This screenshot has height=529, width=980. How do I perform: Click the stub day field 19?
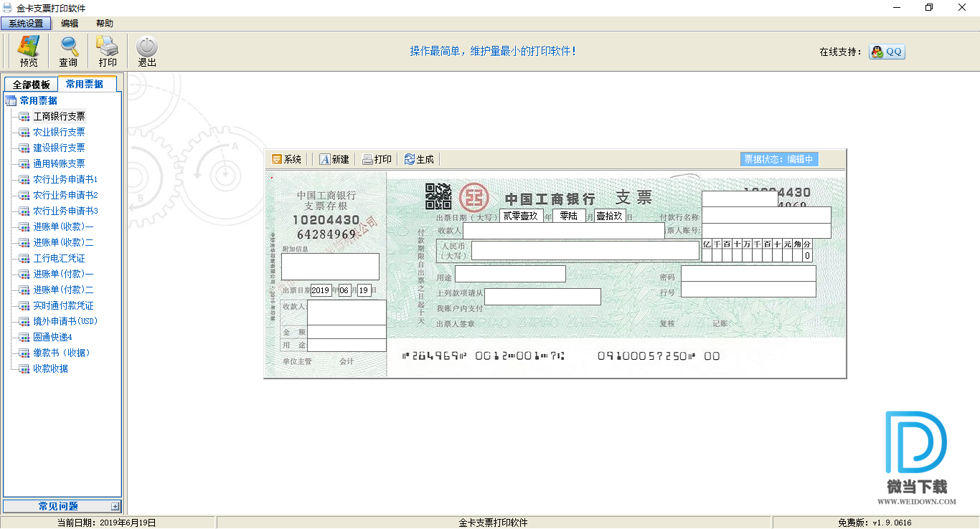364,290
